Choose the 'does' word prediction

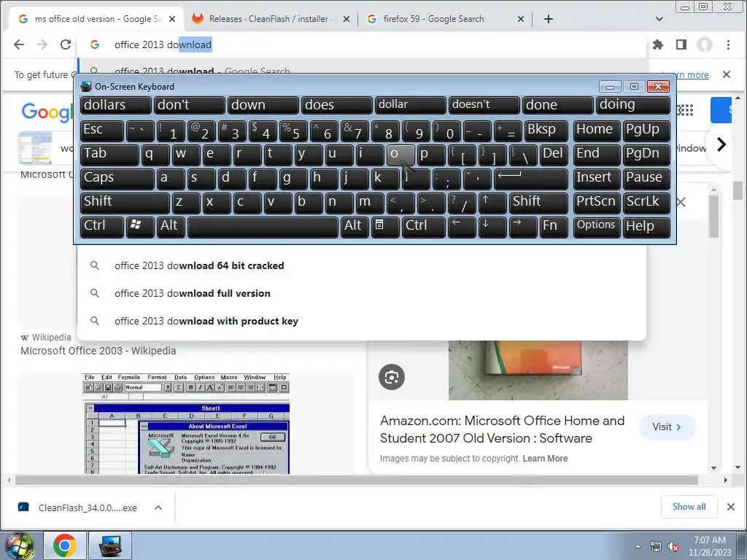(x=337, y=105)
